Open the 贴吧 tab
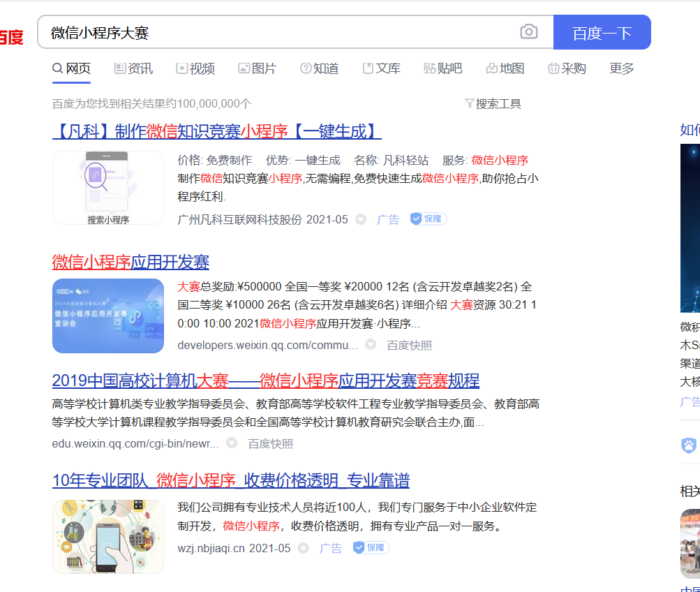 pyautogui.click(x=443, y=68)
